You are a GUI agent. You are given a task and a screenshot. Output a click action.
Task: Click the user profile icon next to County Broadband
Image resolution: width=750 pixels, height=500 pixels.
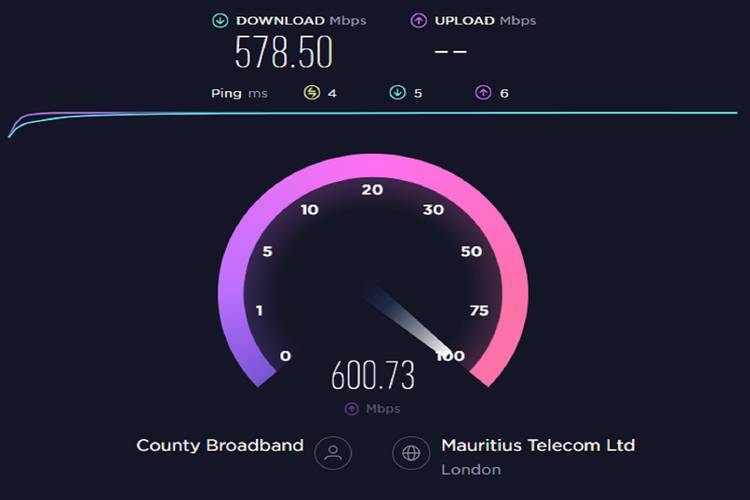(333, 453)
